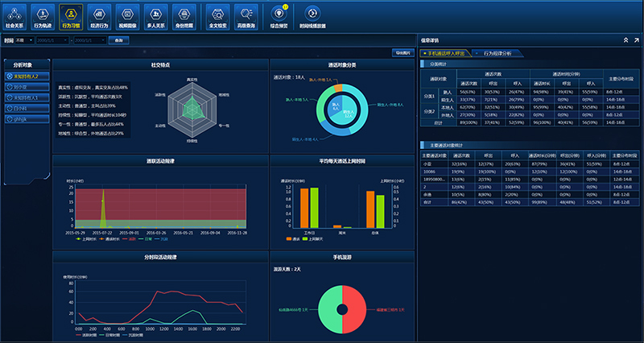Open the 身份隐匿 module icon
644x343 pixels.
[184, 14]
